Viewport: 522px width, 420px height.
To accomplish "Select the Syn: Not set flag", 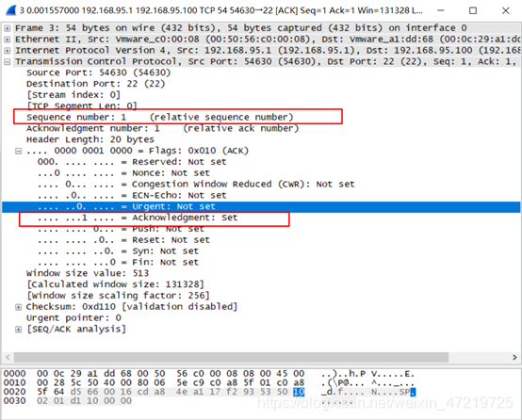I will 118,251.
